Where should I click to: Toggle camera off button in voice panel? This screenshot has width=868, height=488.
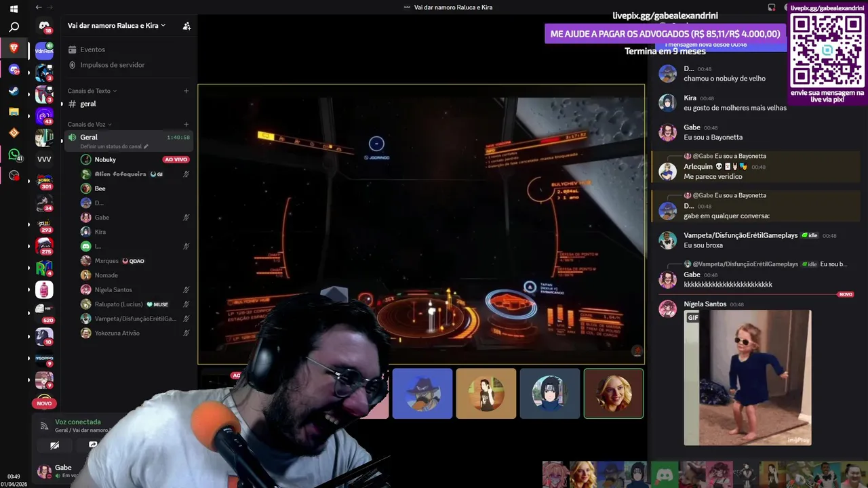[54, 445]
